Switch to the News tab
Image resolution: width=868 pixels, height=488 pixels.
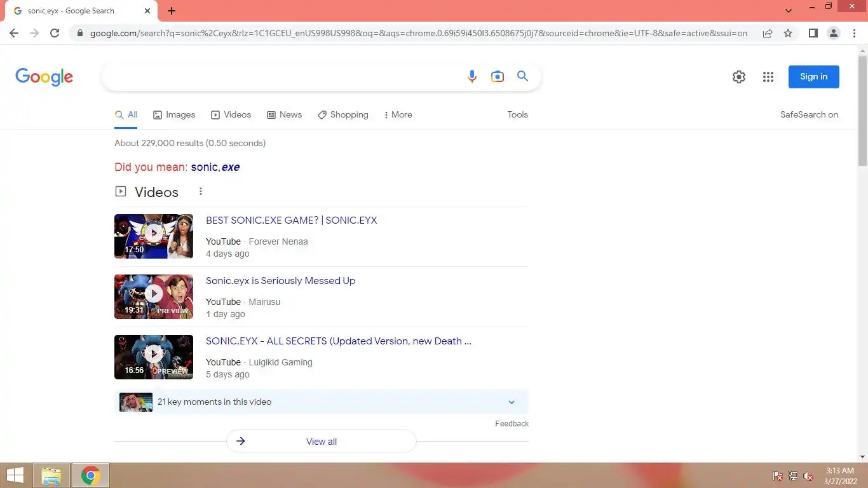point(284,115)
